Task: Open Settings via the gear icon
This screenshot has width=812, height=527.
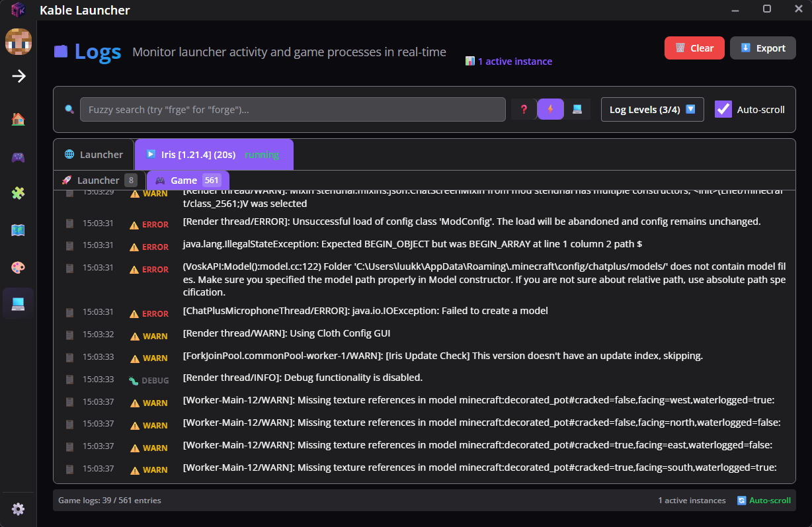Action: click(18, 508)
